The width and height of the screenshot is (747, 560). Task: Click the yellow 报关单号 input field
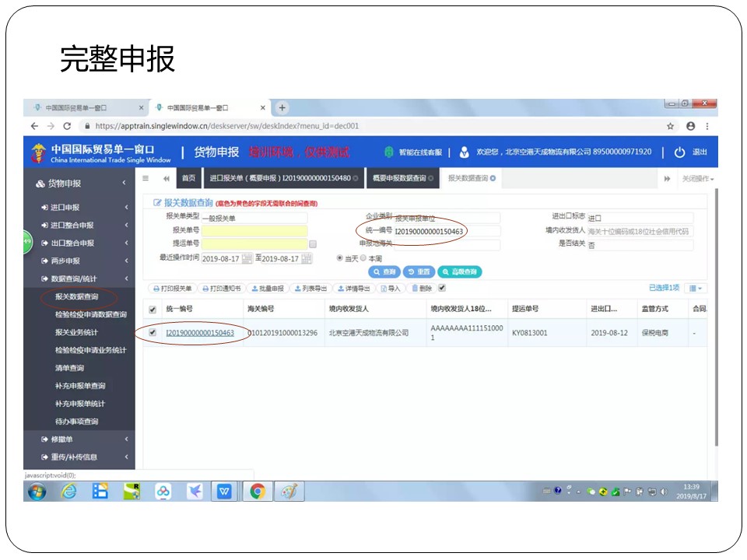254,231
